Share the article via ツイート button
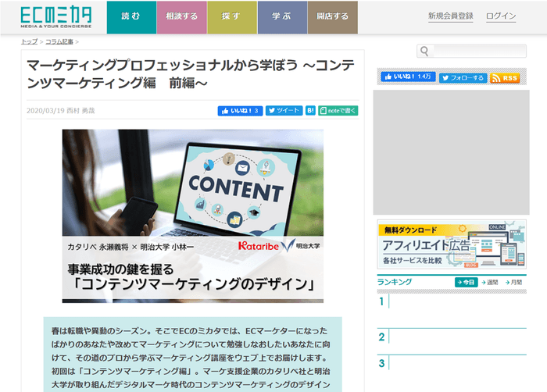547x392 pixels. pos(284,111)
